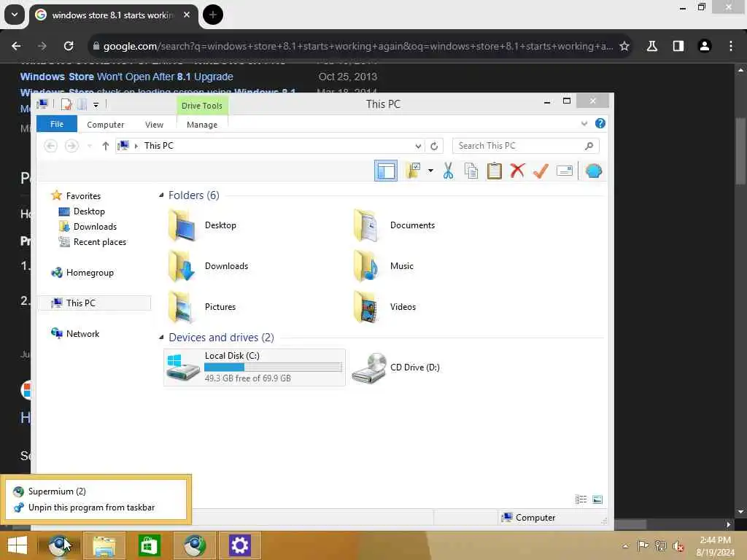Select Local Disk (C:) drive
Screen dimensions: 747x560
tap(255, 367)
